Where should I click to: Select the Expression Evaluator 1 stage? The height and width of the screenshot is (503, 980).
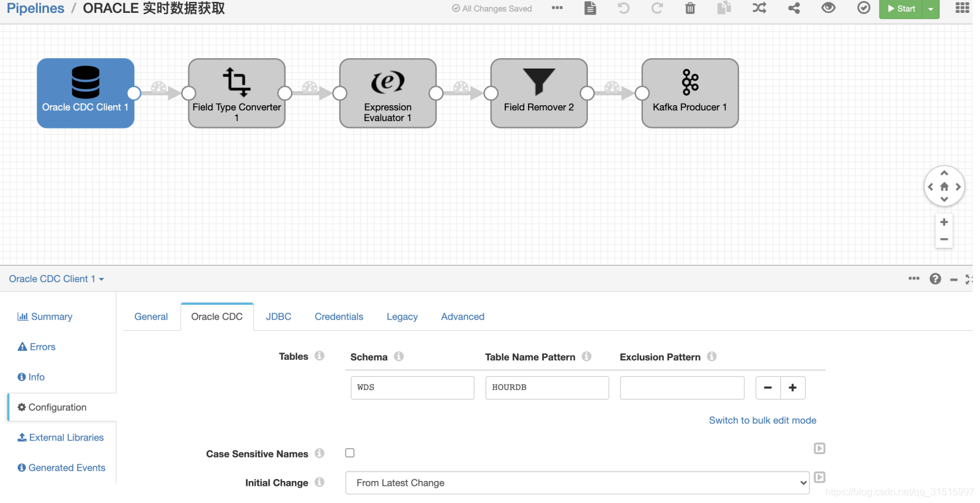pyautogui.click(x=388, y=93)
